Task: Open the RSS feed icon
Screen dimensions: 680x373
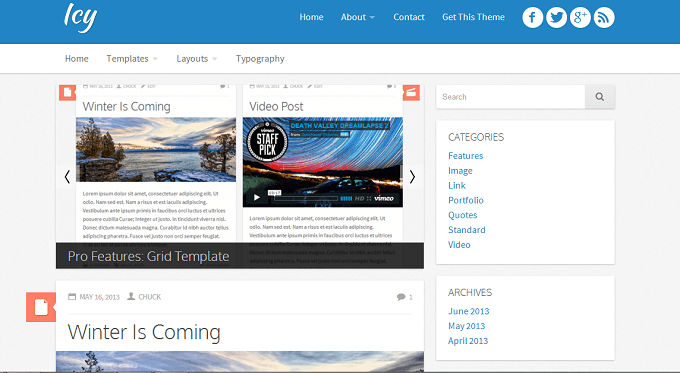Action: [x=604, y=17]
